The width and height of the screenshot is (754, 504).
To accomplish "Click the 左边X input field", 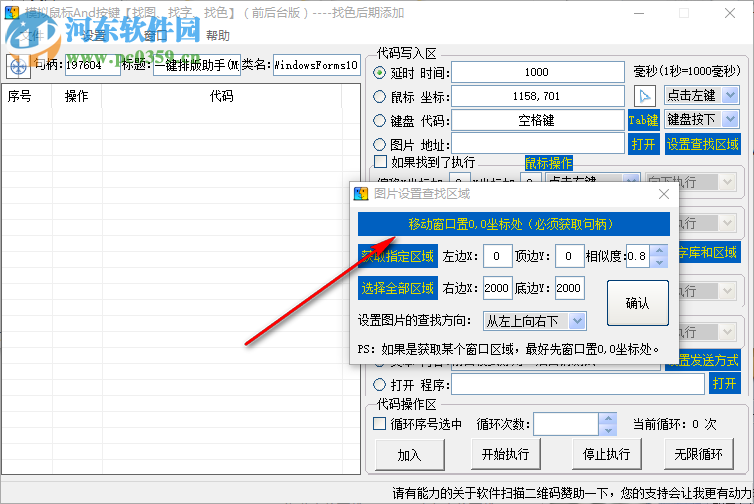I will point(498,256).
